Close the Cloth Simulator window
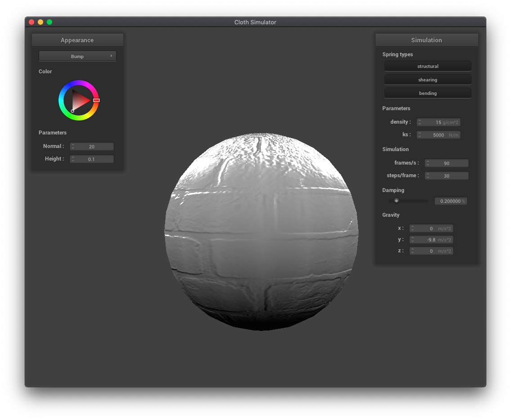 tap(31, 22)
